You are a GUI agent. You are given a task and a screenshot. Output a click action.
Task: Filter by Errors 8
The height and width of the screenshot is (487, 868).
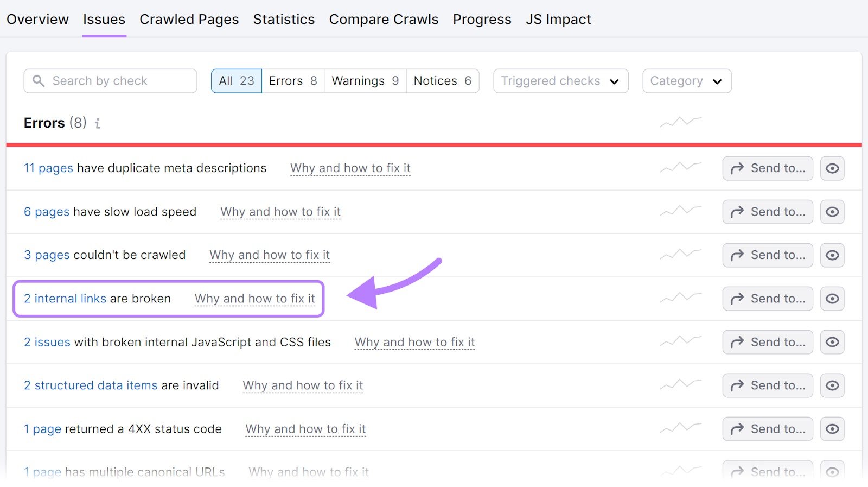[293, 81]
